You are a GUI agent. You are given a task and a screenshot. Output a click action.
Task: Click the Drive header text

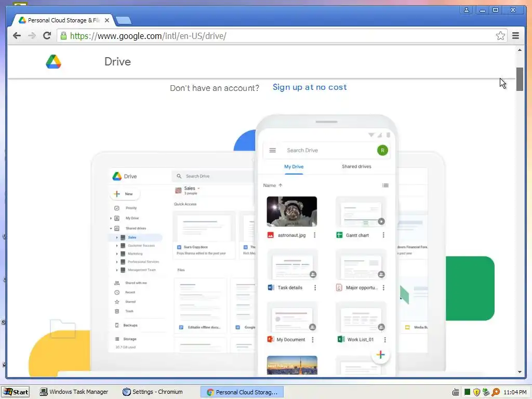(x=117, y=62)
